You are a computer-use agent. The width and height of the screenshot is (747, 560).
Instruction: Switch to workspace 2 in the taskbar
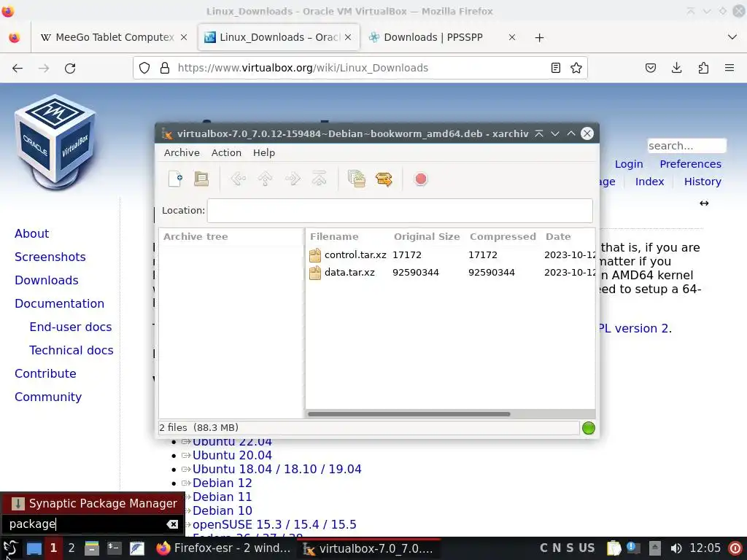[71, 548]
